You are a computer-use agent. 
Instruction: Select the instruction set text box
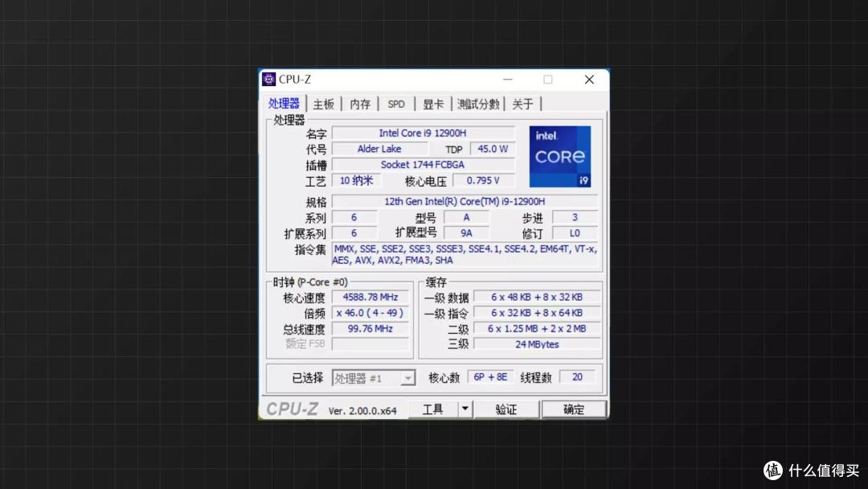point(465,255)
